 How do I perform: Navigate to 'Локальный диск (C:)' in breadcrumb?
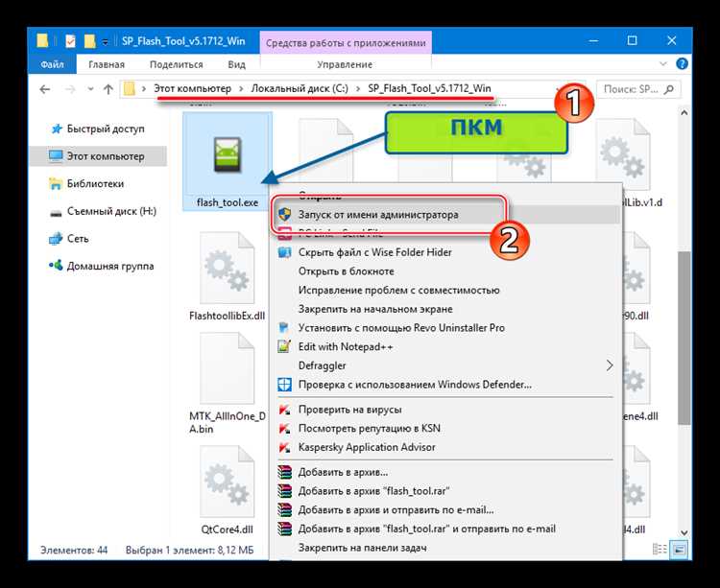click(297, 89)
